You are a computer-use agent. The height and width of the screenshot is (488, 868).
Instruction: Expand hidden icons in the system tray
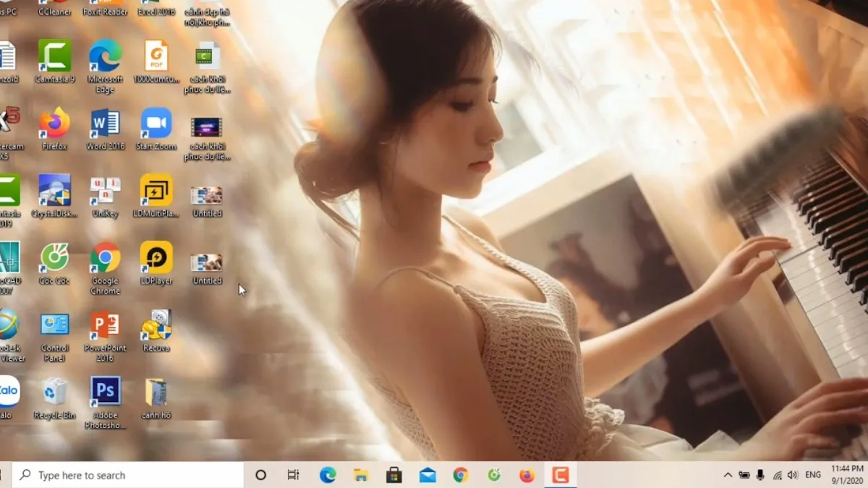coord(727,475)
